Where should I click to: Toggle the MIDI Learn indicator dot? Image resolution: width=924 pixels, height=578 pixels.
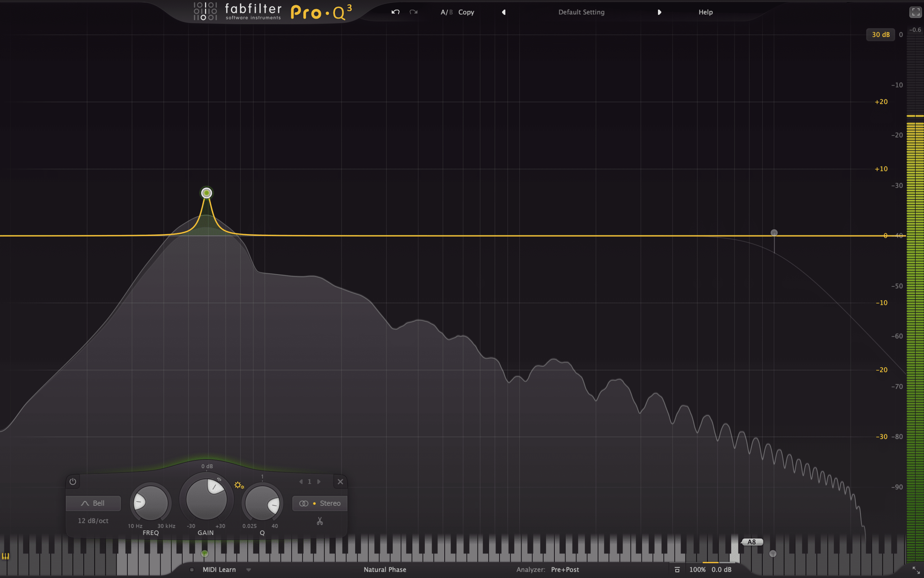(x=192, y=570)
